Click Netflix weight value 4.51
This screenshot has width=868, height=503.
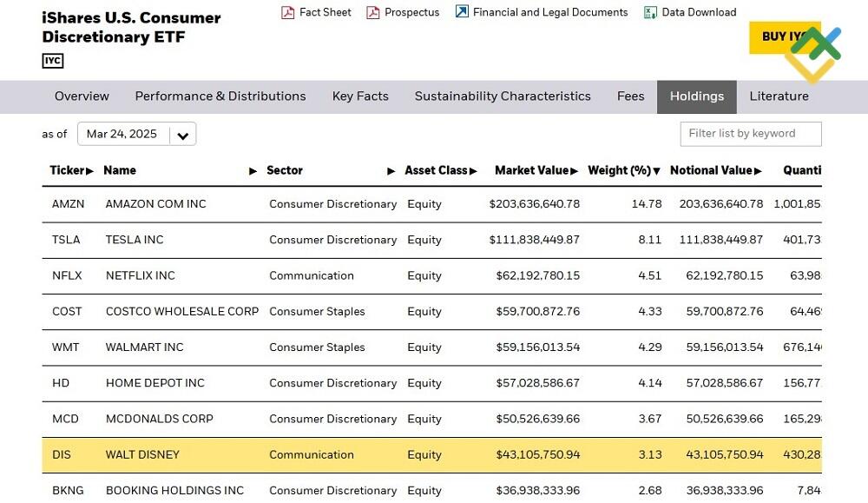coord(650,275)
